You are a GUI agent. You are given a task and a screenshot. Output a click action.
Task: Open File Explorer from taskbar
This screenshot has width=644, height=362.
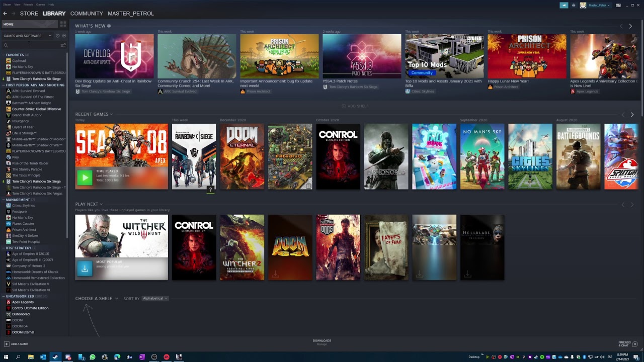[31, 357]
